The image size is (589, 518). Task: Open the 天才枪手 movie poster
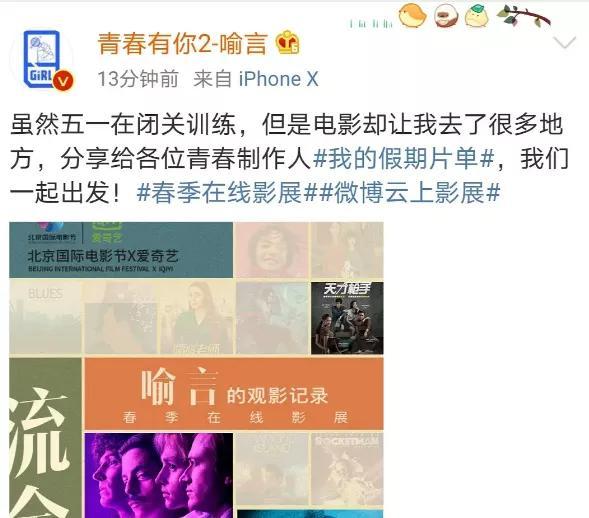347,318
